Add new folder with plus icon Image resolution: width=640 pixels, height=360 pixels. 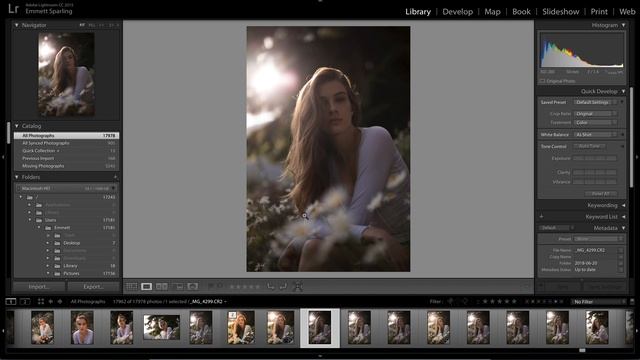pos(115,177)
